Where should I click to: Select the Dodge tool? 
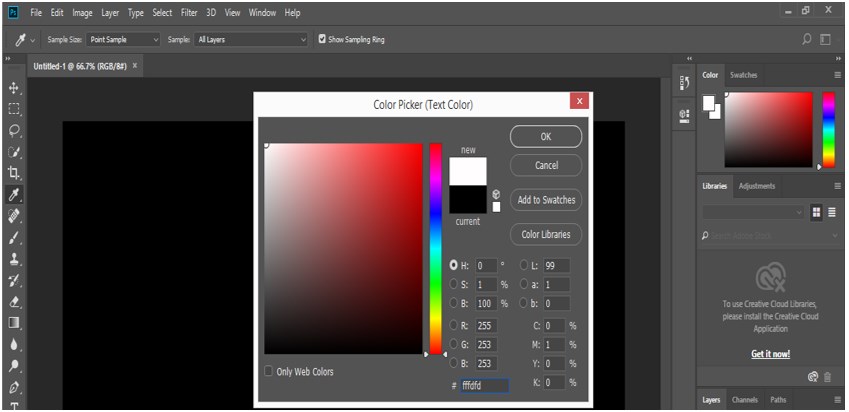click(x=14, y=365)
